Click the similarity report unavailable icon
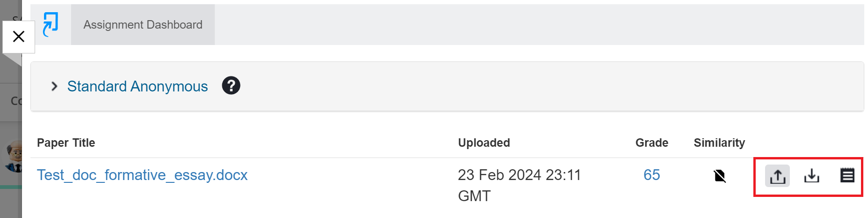 tap(720, 176)
